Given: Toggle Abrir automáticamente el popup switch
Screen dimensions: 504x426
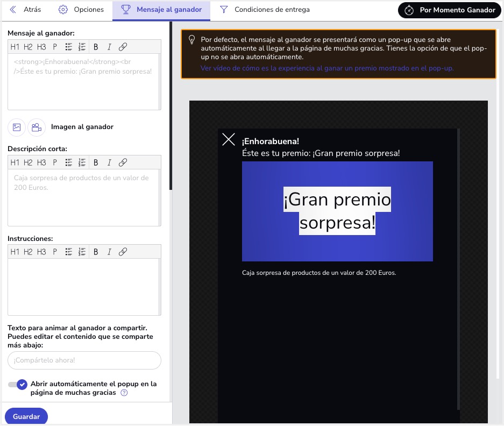Looking at the screenshot, I should click(18, 385).
